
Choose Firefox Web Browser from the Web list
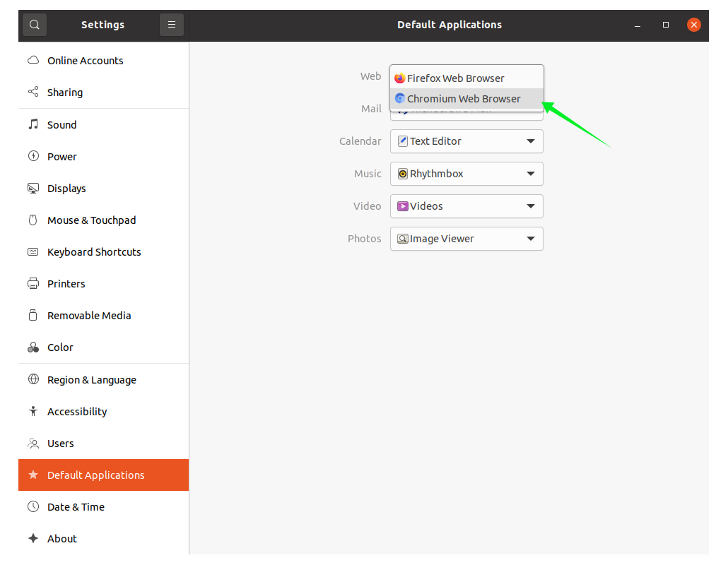click(x=466, y=78)
